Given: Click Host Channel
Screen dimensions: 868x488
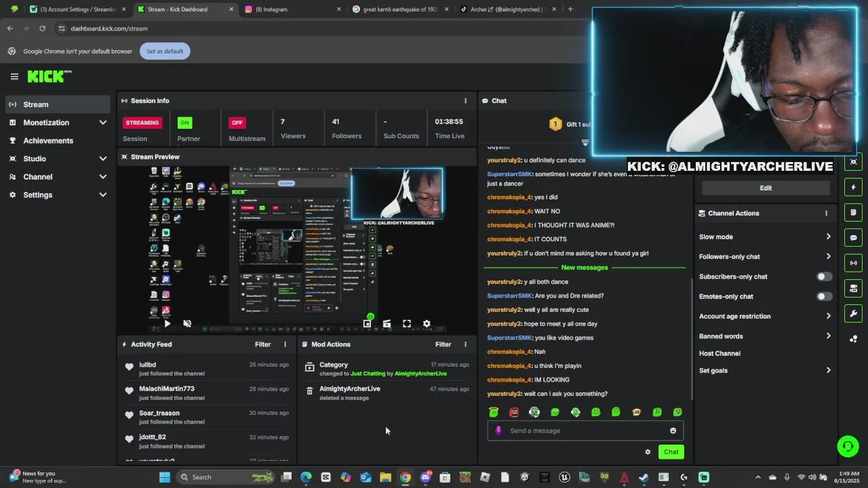Looking at the screenshot, I should [719, 353].
